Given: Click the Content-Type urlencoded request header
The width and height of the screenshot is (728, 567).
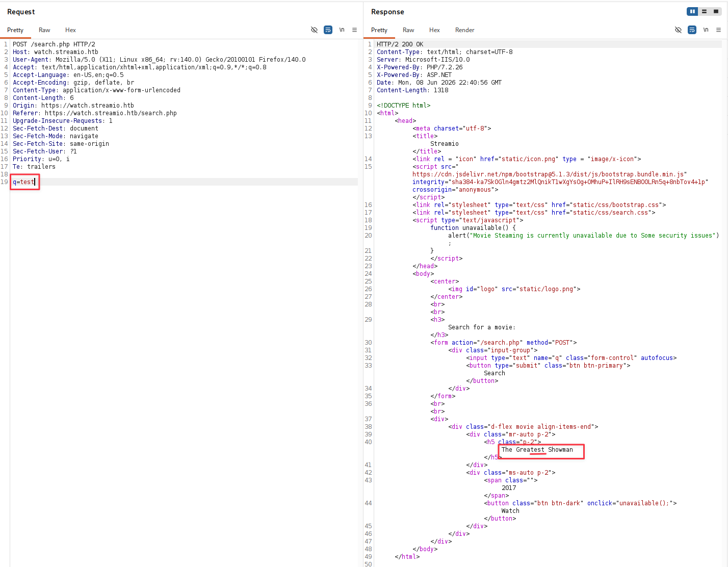Looking at the screenshot, I should pyautogui.click(x=97, y=90).
